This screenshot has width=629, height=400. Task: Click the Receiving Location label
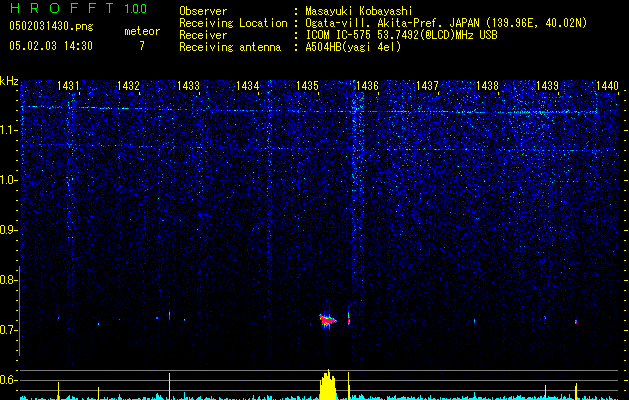(233, 23)
